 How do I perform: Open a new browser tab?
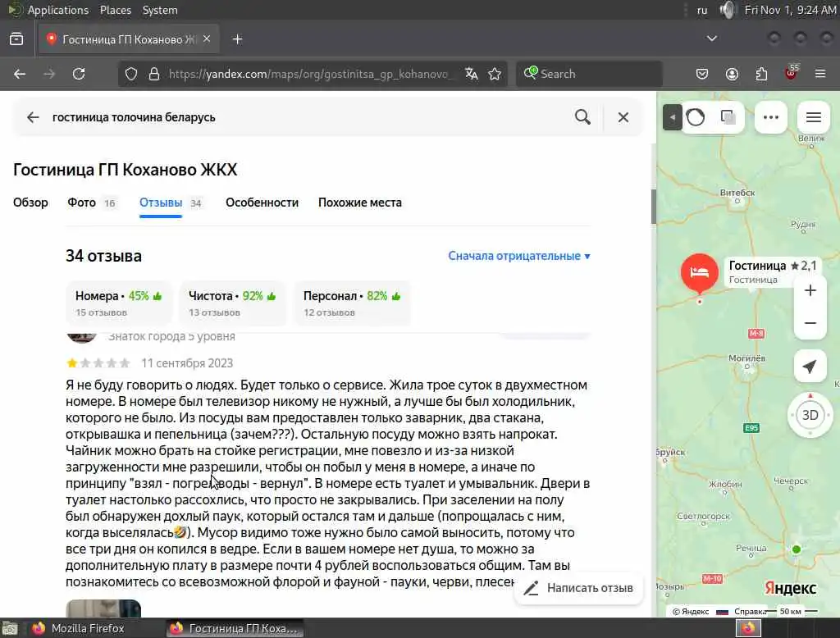[237, 39]
